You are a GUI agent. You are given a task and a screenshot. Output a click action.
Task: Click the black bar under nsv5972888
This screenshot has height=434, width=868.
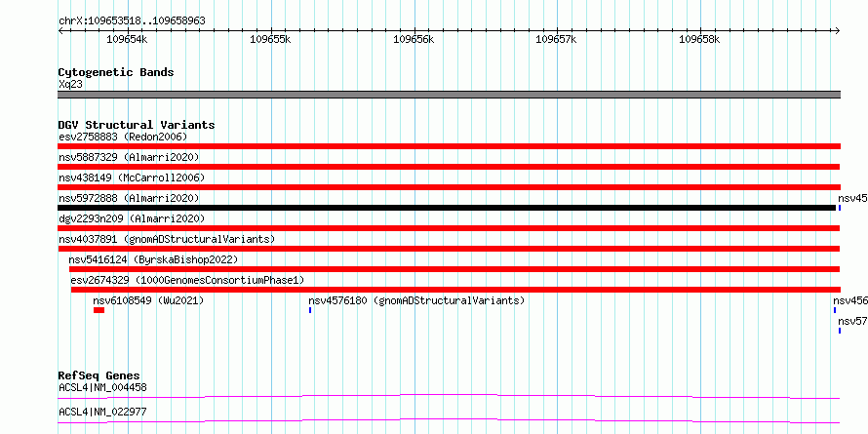click(x=447, y=208)
